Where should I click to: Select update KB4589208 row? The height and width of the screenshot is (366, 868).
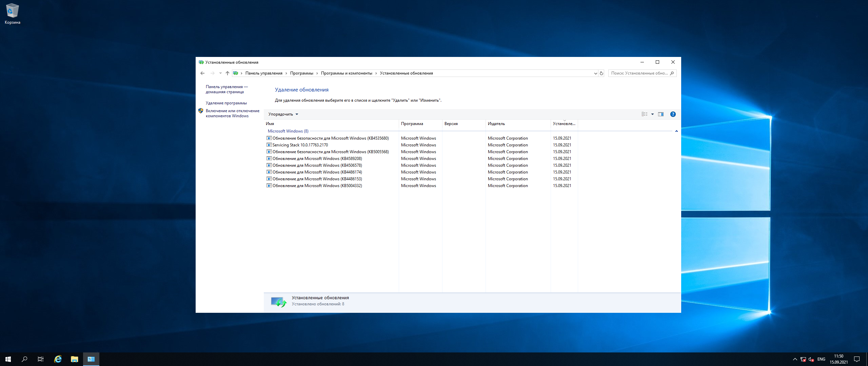[421, 159]
